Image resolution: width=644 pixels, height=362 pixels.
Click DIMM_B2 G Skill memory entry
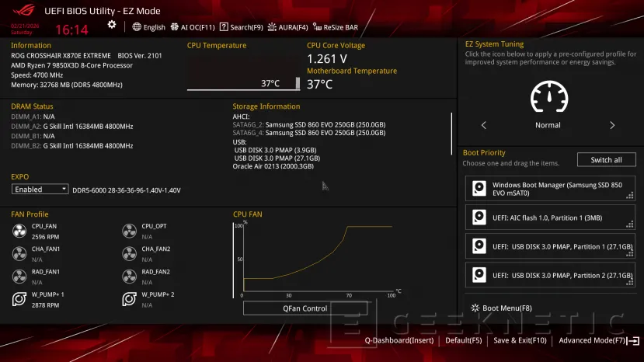(72, 145)
